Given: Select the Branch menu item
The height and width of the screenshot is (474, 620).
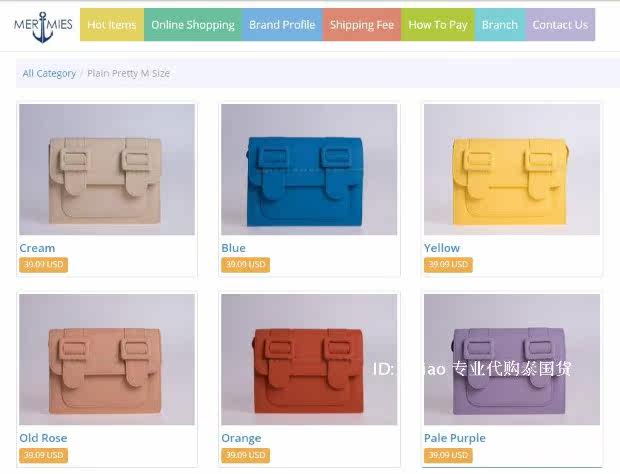Looking at the screenshot, I should [500, 25].
